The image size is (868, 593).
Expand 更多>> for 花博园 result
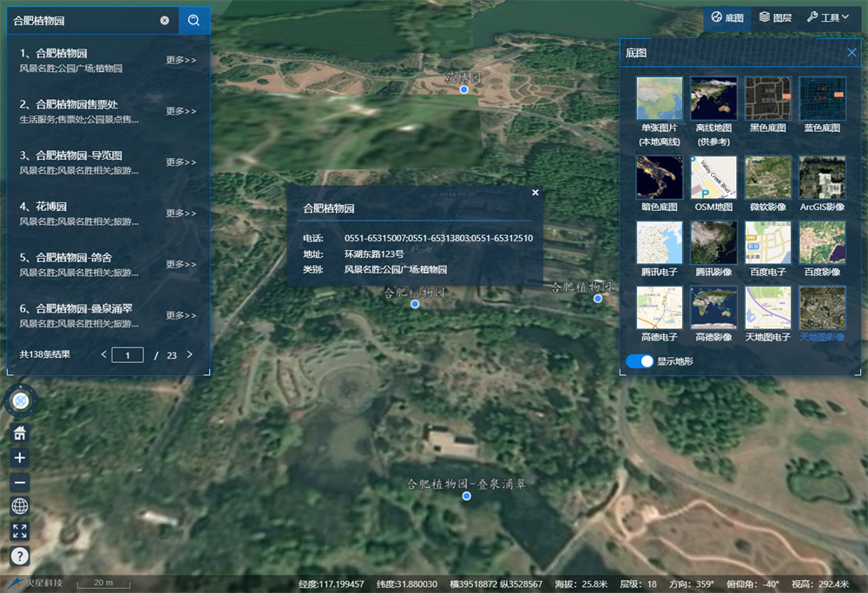[181, 214]
